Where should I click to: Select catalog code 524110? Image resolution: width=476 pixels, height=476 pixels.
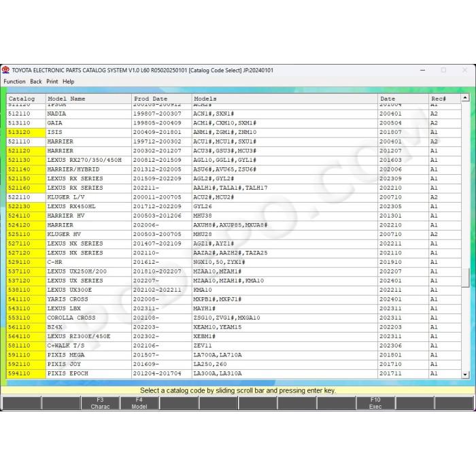(x=19, y=216)
